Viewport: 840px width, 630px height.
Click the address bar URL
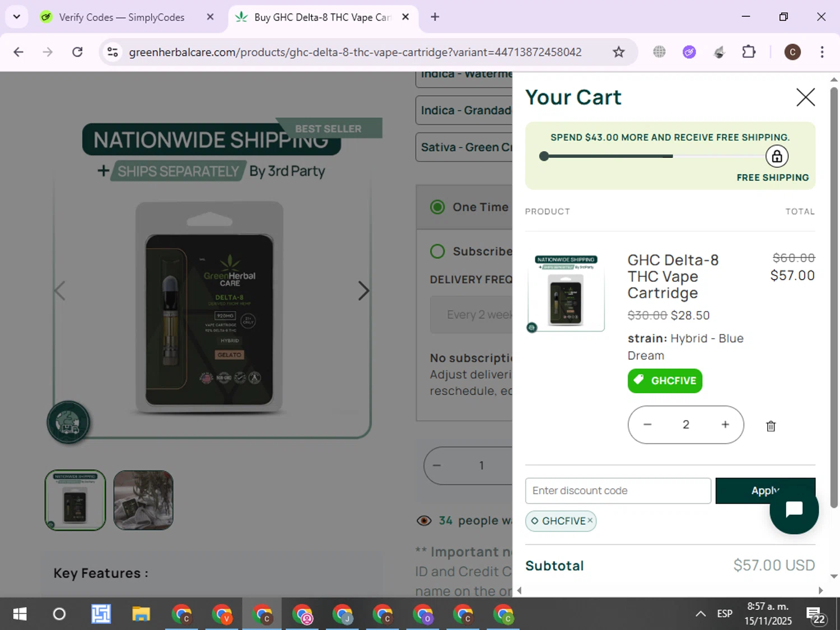pos(355,52)
